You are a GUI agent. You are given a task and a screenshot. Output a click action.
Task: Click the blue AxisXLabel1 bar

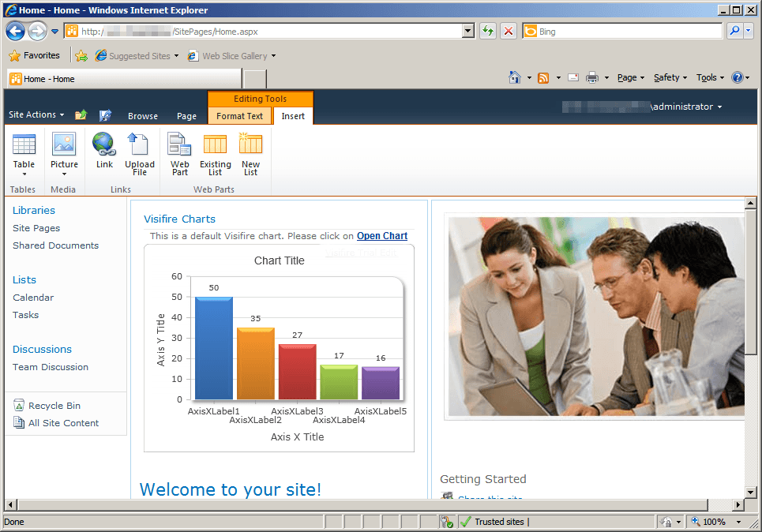tap(214, 348)
